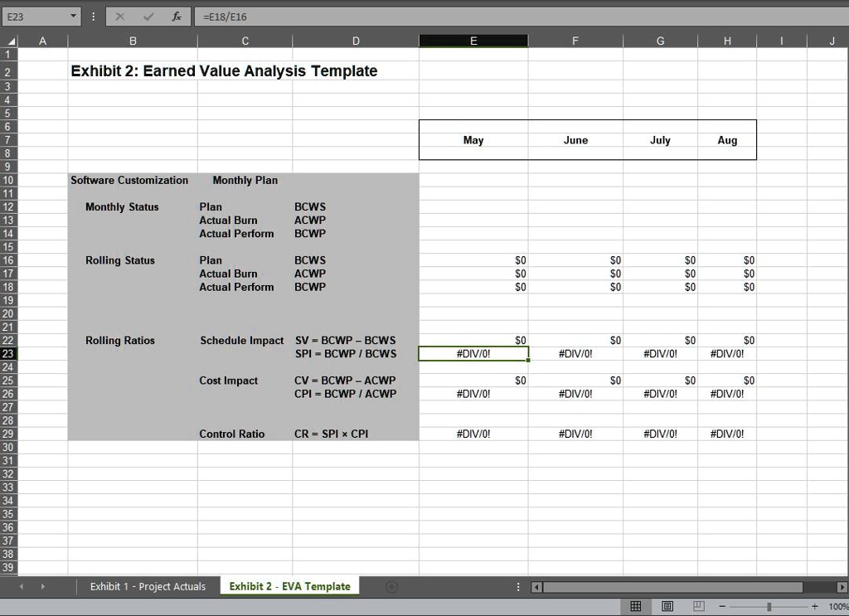The image size is (849, 616).
Task: Select the Exhibit 2 - EVA Template tab
Action: pos(289,586)
